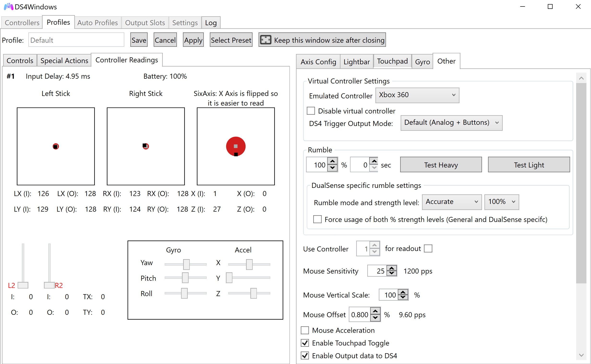Viewport: 591px width, 364px height.
Task: Click the DS4Windows controller app icon
Action: tap(9, 6)
